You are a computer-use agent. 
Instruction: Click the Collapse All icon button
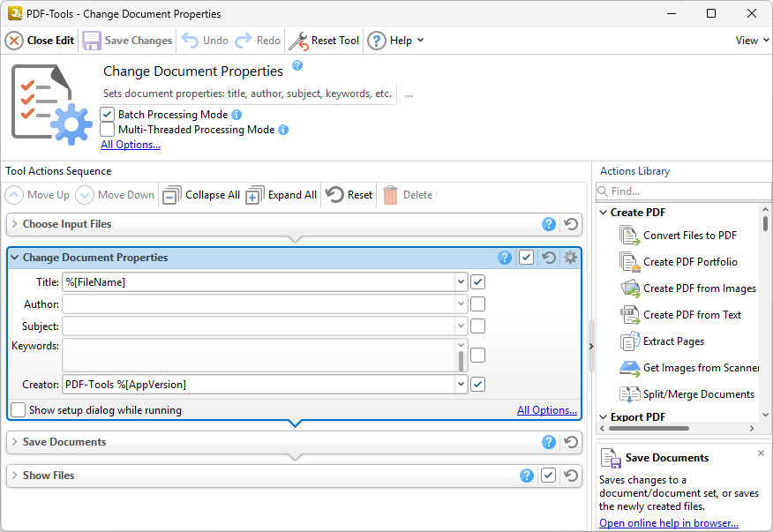click(172, 195)
